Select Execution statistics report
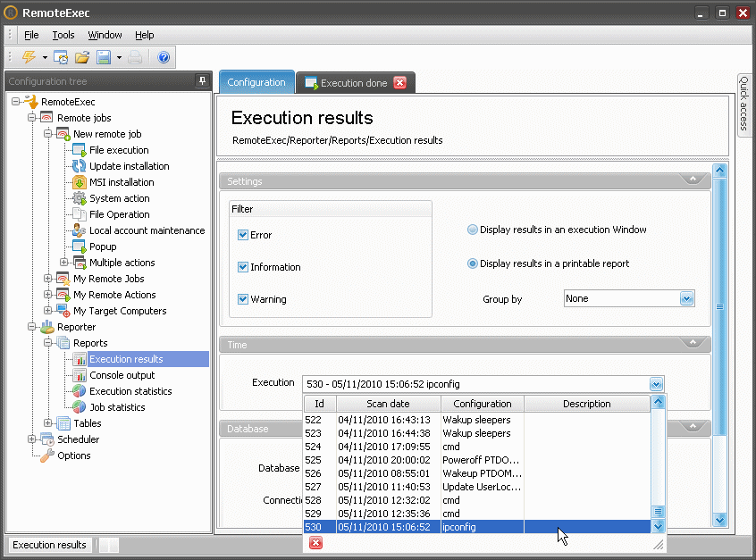Screen dimensions: 756x560 (x=130, y=391)
